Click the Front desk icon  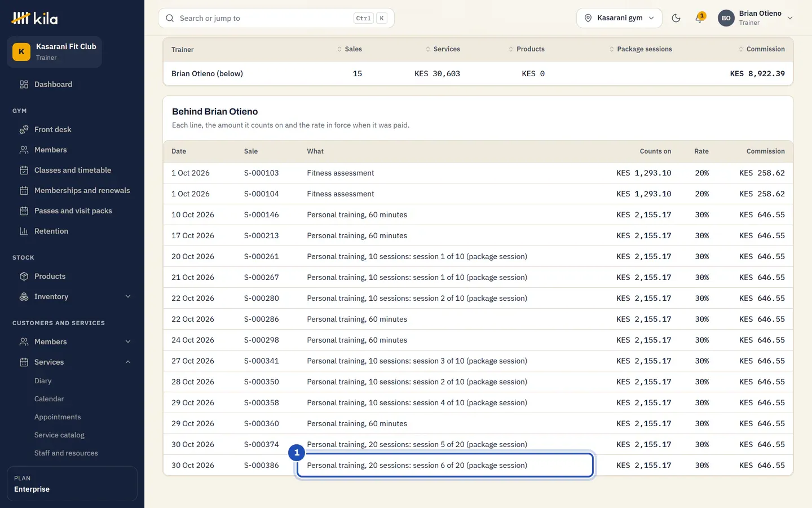tap(24, 130)
